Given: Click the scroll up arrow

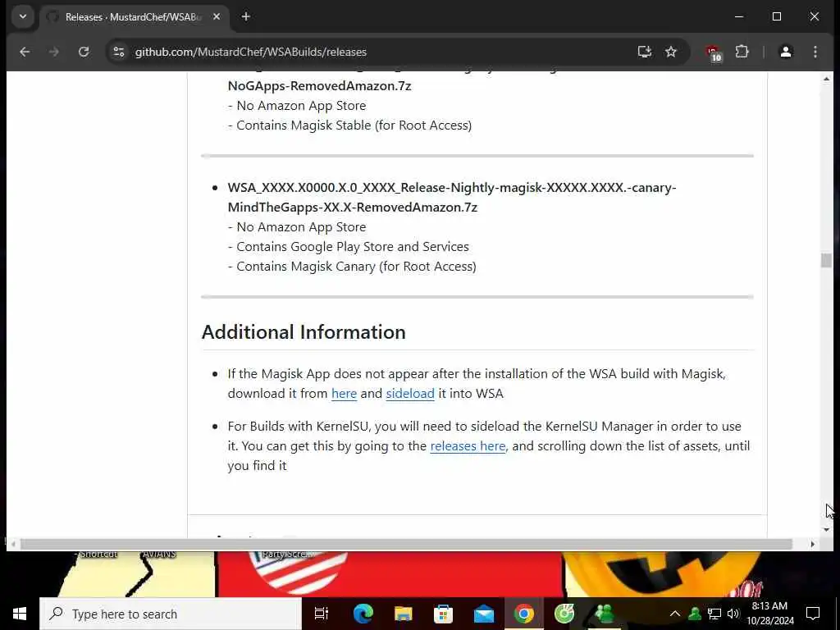Looking at the screenshot, I should click(x=826, y=80).
